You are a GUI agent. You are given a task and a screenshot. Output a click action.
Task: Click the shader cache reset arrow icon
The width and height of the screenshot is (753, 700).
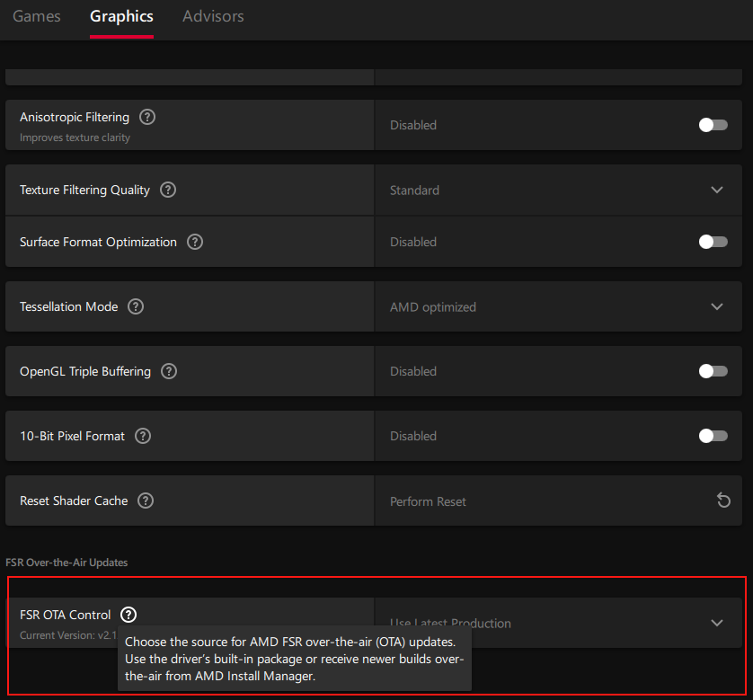click(x=723, y=501)
